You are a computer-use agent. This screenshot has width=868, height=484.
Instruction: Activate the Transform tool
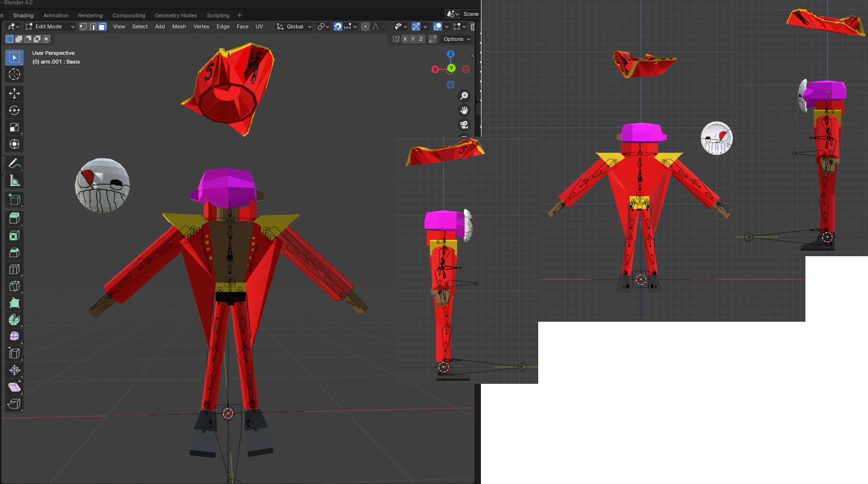[x=14, y=144]
